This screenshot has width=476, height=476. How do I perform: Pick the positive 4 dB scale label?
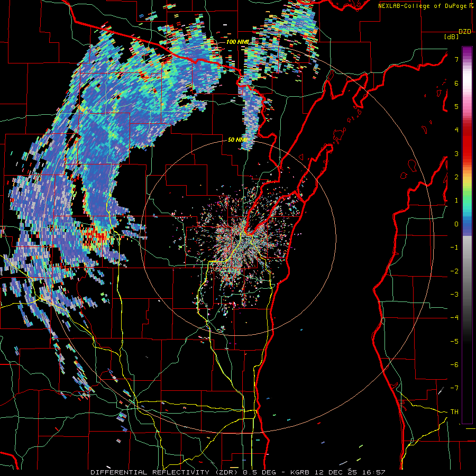tap(456, 130)
